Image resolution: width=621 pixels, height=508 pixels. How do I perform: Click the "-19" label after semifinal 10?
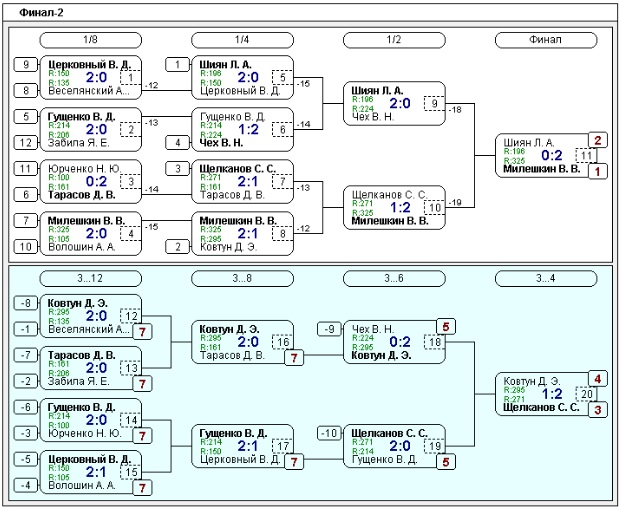click(455, 203)
